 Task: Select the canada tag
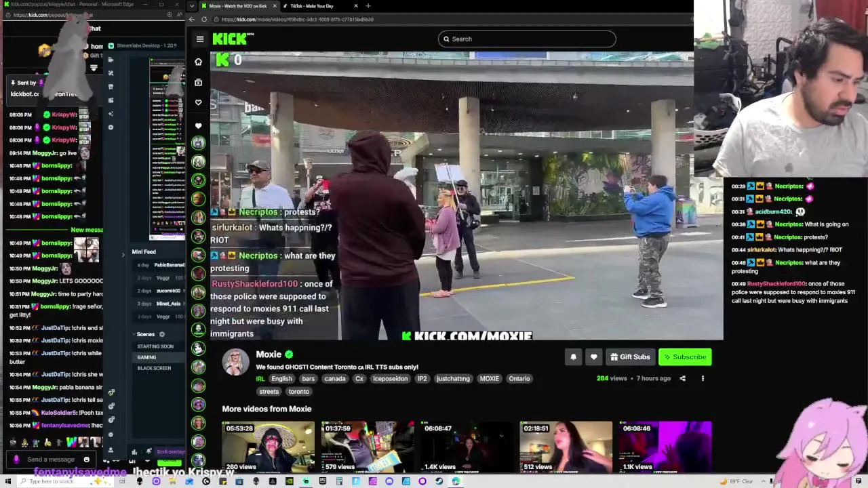(x=335, y=379)
